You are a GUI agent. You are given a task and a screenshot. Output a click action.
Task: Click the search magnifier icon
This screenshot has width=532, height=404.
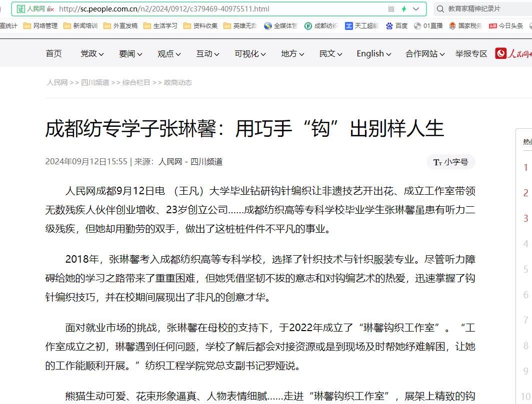click(x=440, y=9)
